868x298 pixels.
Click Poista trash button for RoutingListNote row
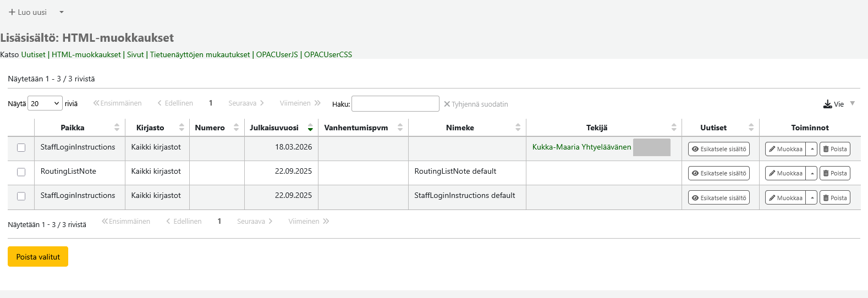(x=834, y=173)
